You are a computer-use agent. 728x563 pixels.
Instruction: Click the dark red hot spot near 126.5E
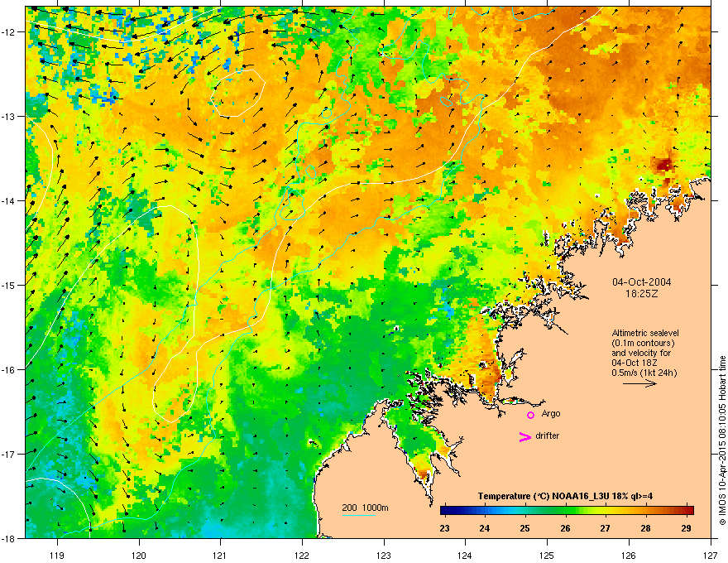[x=664, y=165]
